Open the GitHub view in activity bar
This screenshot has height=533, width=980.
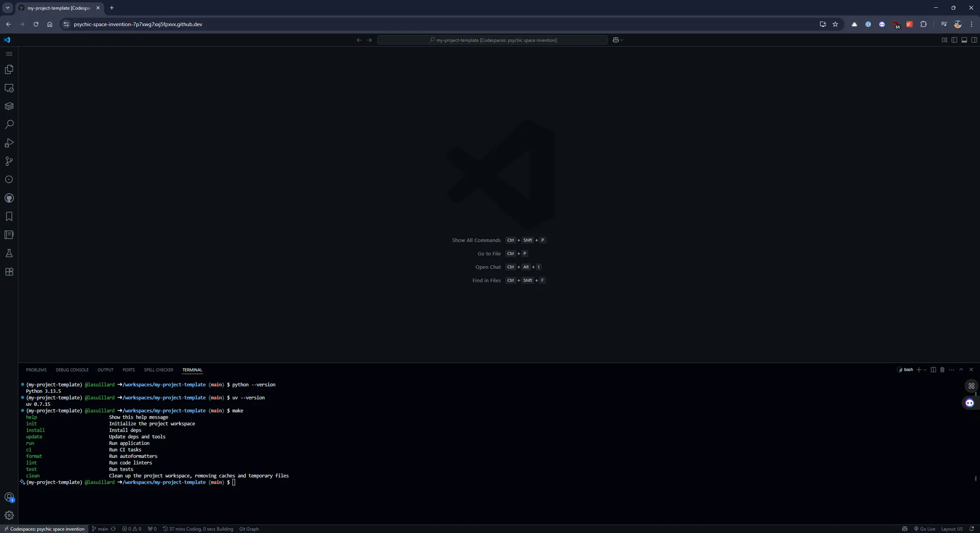coord(9,198)
